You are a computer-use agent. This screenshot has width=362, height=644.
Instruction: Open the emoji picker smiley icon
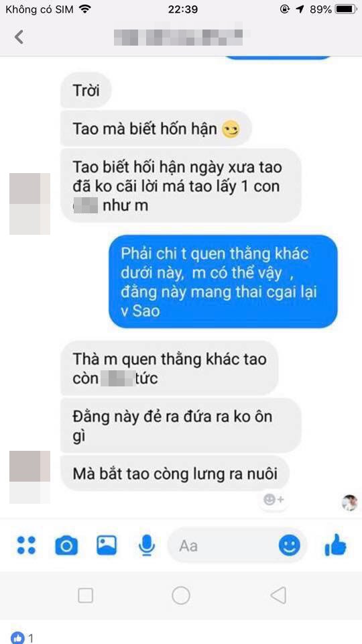point(290,546)
